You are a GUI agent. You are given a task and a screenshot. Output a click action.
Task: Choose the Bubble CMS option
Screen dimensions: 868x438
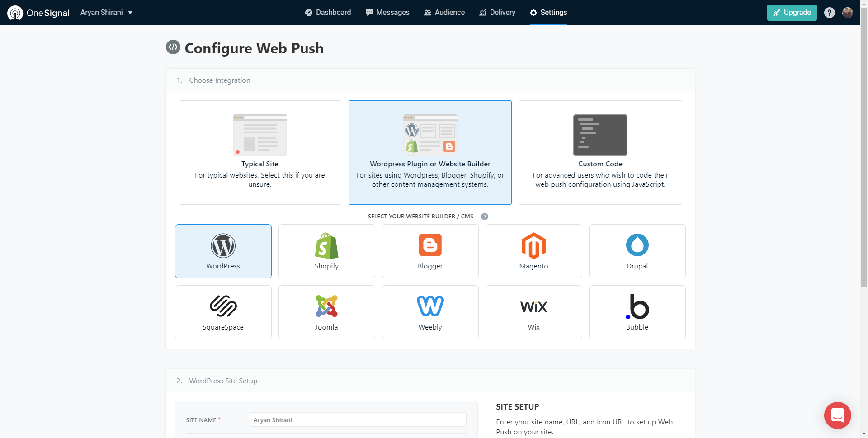click(x=637, y=312)
